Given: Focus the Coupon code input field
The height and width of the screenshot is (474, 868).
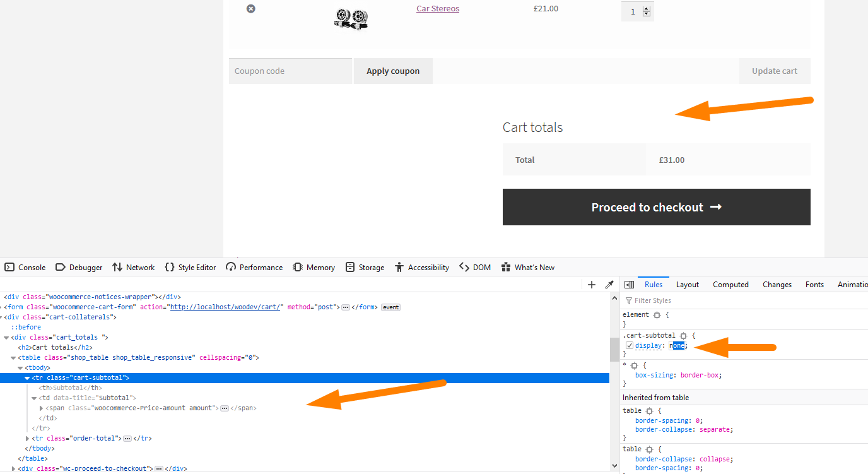Looking at the screenshot, I should click(x=290, y=71).
